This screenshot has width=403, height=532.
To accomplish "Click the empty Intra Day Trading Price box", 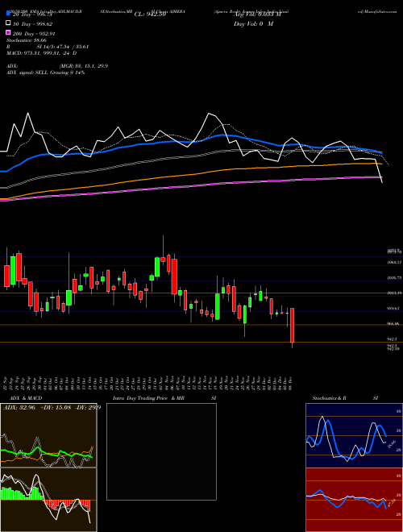I will point(161,451).
